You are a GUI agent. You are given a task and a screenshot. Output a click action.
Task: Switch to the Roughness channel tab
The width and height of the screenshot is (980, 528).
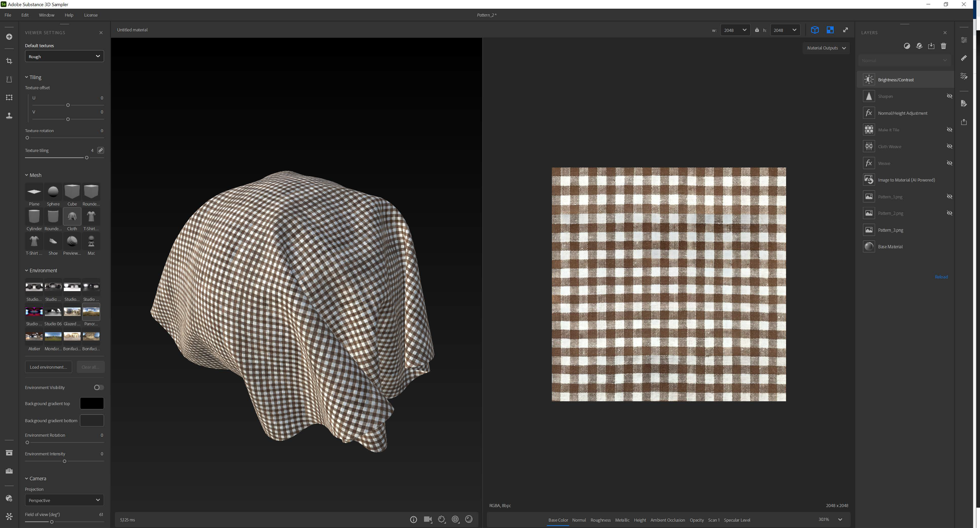(600, 520)
